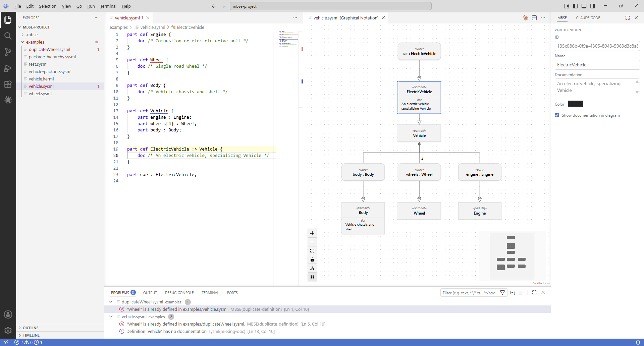Image resolution: width=644 pixels, height=346 pixels.
Task: Switch to the Debug Console tab
Action: 179,293
